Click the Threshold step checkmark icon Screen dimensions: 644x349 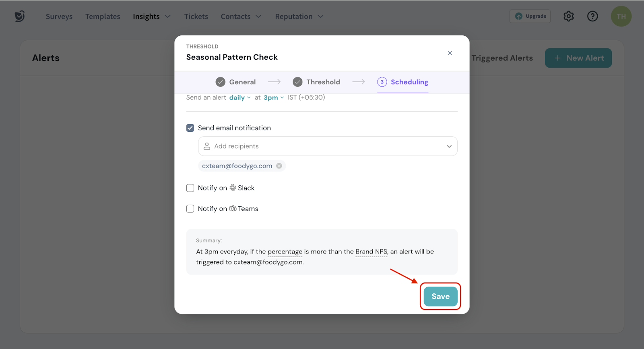(x=297, y=82)
